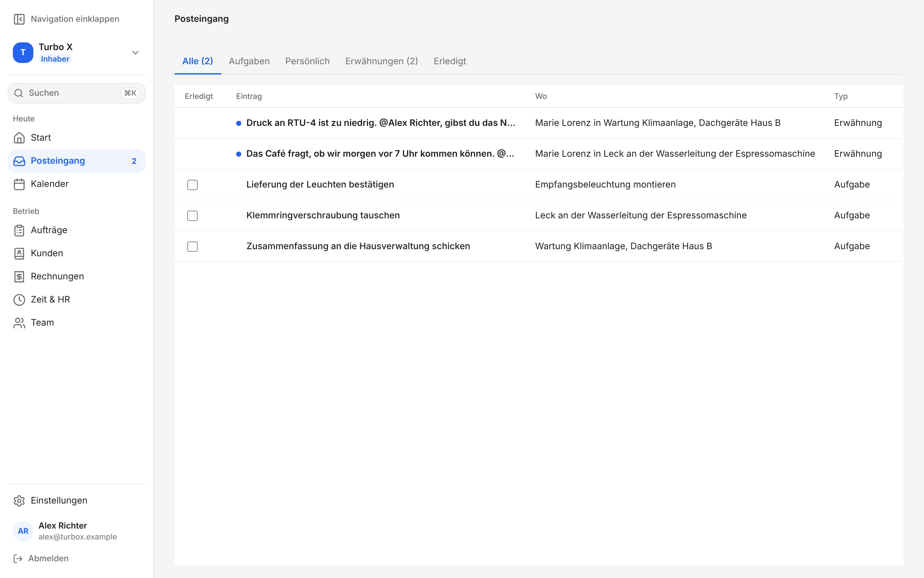Go to Aufträge
This screenshot has height=578, width=924.
(76, 230)
